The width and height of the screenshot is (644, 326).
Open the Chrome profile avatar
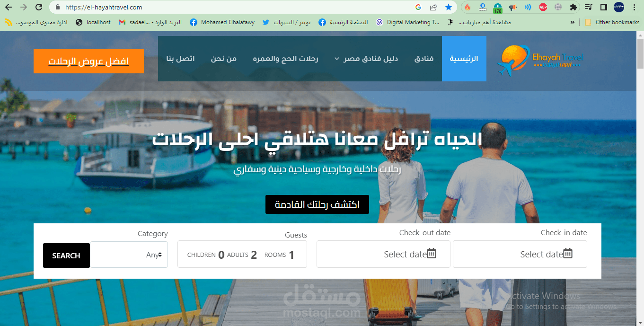(619, 7)
